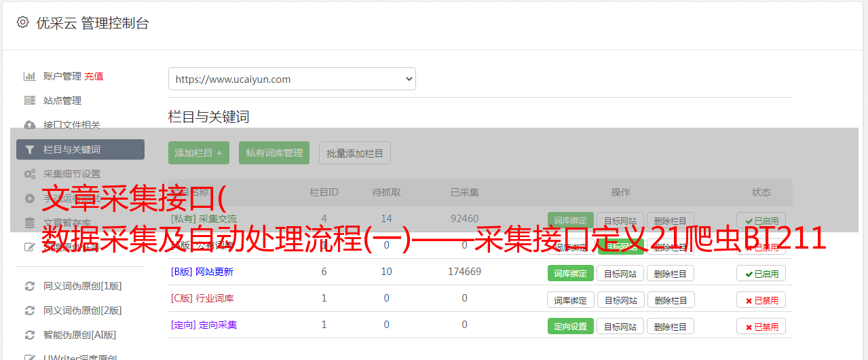Click the refresh icon for 同义词伪原创[1版]
The image size is (868, 360).
click(29, 286)
